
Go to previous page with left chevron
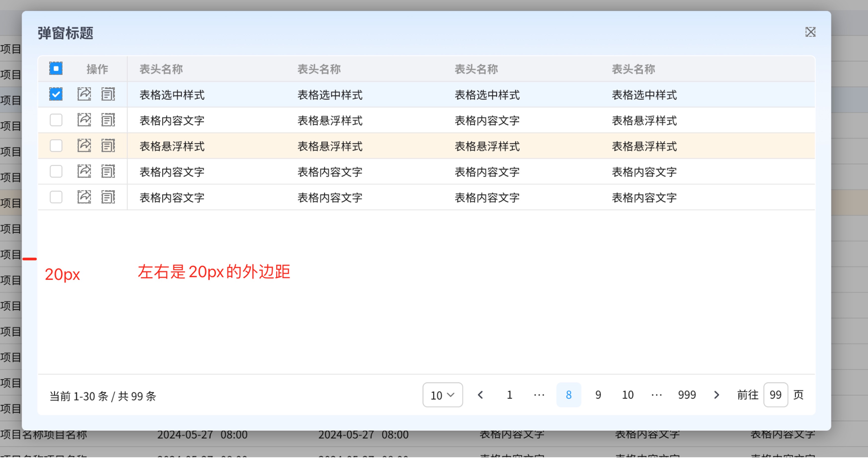pyautogui.click(x=480, y=395)
